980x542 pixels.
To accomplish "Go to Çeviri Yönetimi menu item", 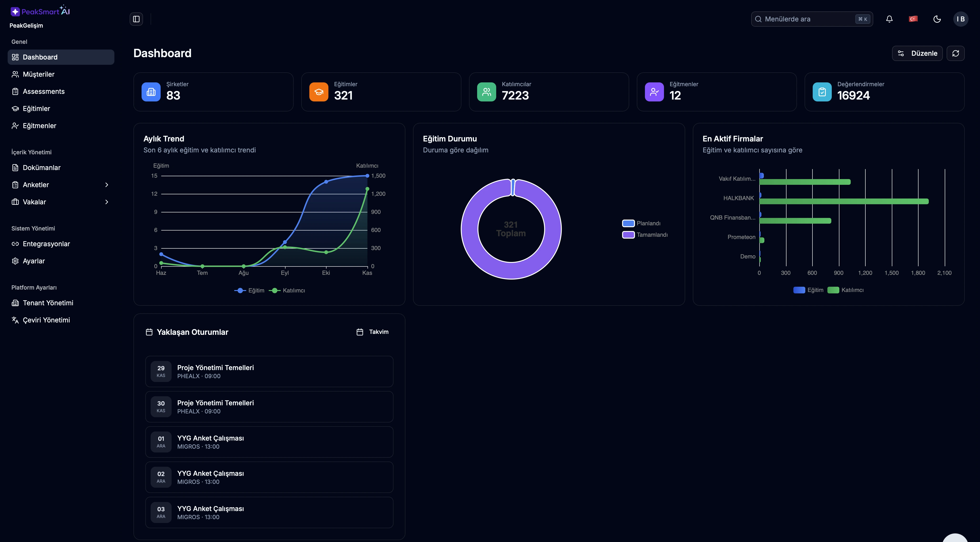I will point(46,320).
